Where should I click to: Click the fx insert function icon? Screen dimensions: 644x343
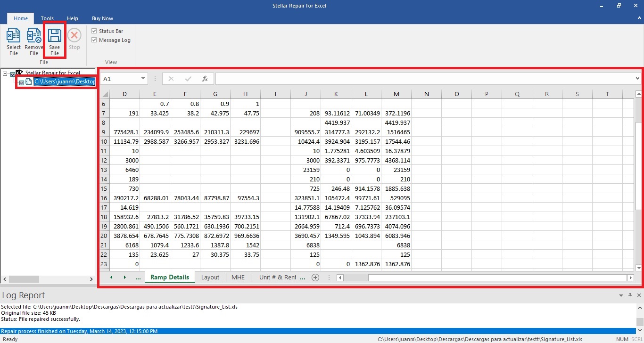point(205,79)
